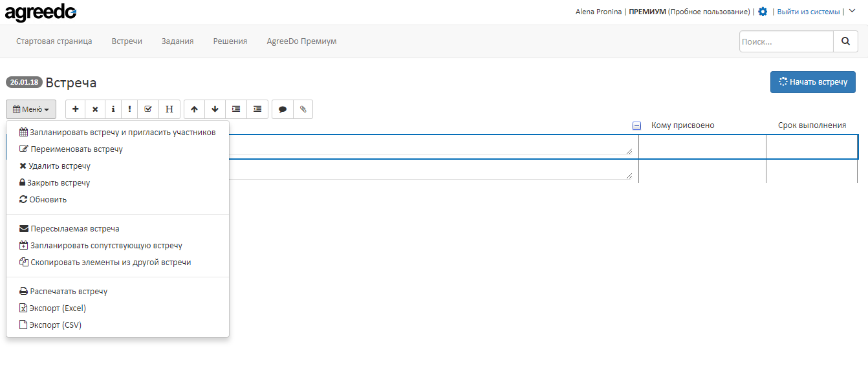Click the first row's Кому присвоено cell

702,147
